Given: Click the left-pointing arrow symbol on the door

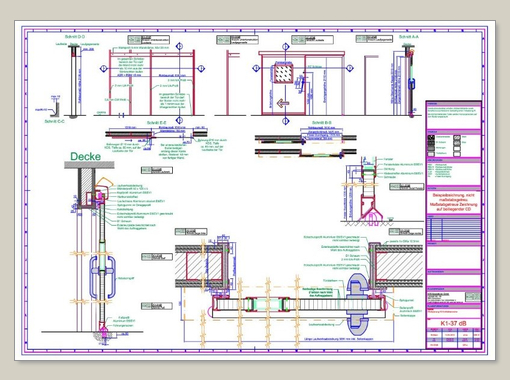Looking at the screenshot, I should pos(283,103).
